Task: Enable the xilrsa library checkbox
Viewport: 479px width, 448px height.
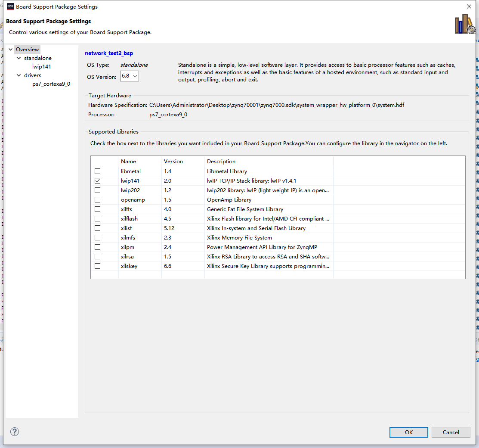Action: [97, 257]
